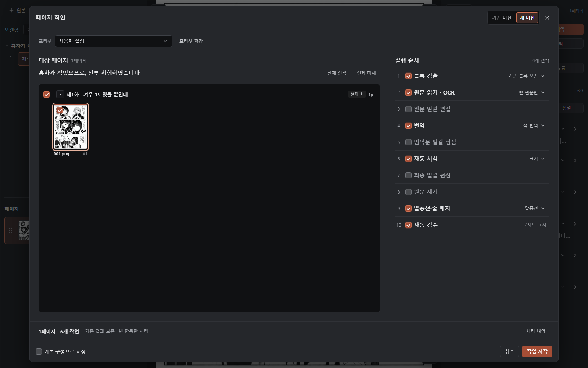Switch to 기존 버전 tab
588x368 pixels.
click(502, 18)
